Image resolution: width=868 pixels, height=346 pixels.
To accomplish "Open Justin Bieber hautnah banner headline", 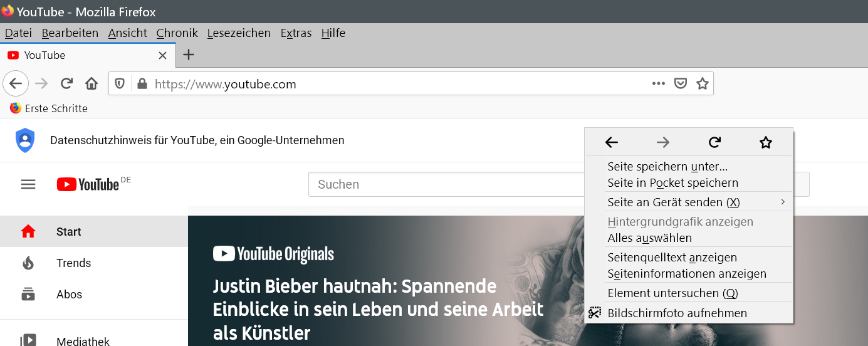I will pyautogui.click(x=379, y=310).
